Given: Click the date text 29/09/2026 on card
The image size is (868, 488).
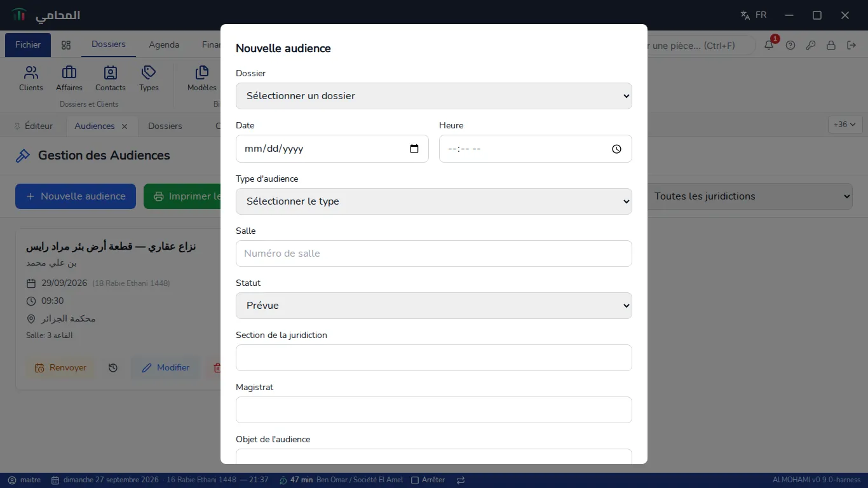Looking at the screenshot, I should [x=64, y=283].
